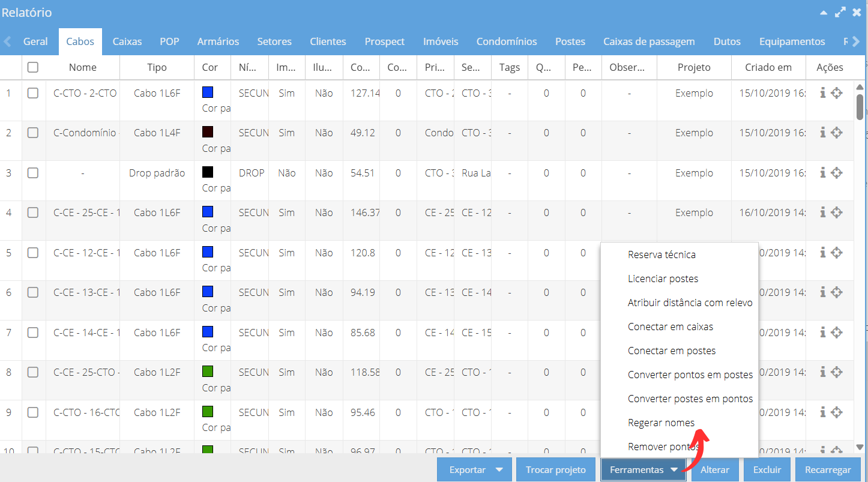Screen dimensions: 868x482
Task: Locate row 3 Drop padrão with crosshair icon
Action: [x=837, y=173]
